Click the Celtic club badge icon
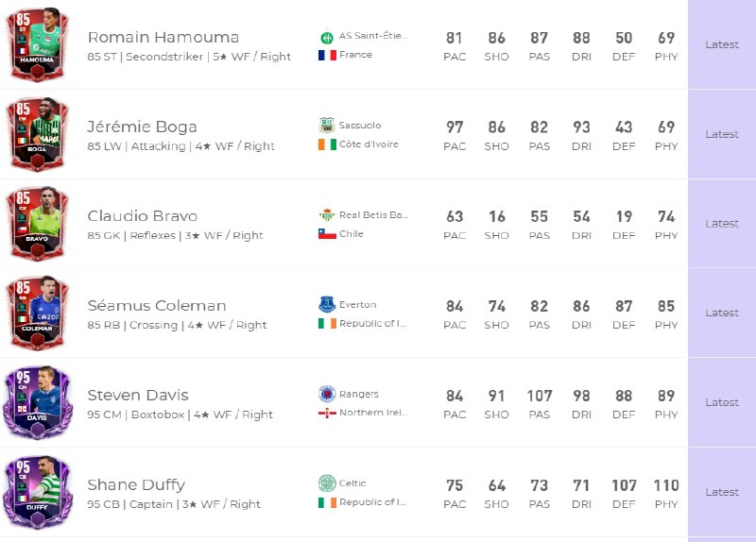The height and width of the screenshot is (542, 756). [x=327, y=483]
